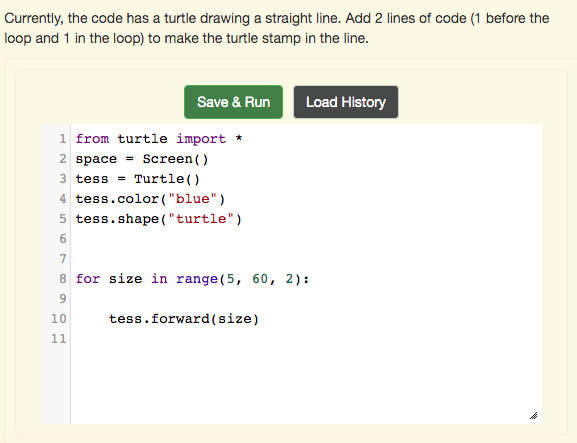This screenshot has width=577, height=443.
Task: Click the line 'space = Screen()'
Action: pyautogui.click(x=142, y=159)
